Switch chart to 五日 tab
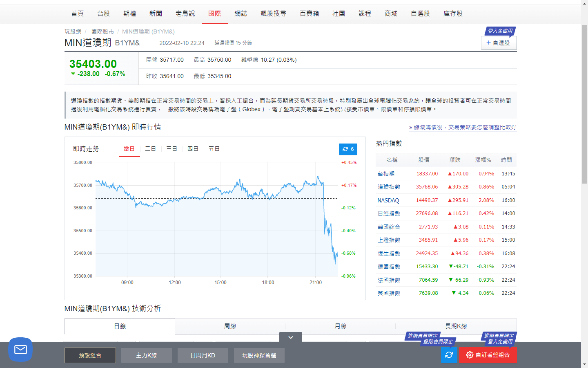This screenshot has width=588, height=368. click(x=214, y=149)
